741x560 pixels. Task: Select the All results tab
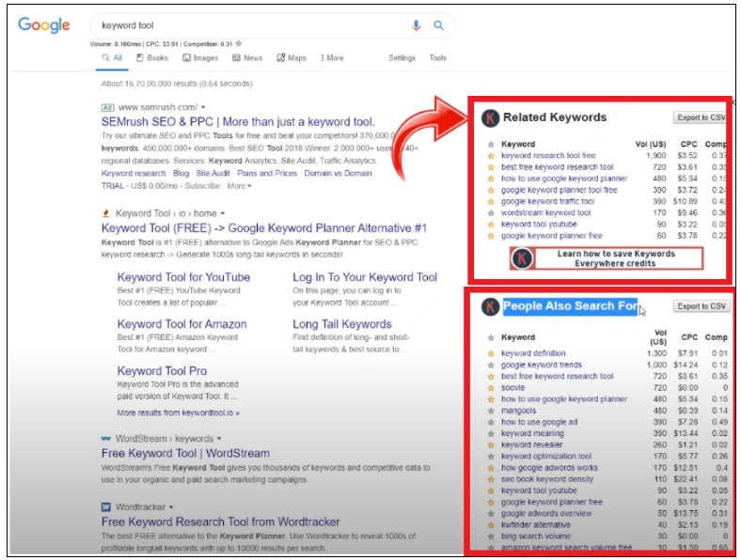[x=112, y=58]
